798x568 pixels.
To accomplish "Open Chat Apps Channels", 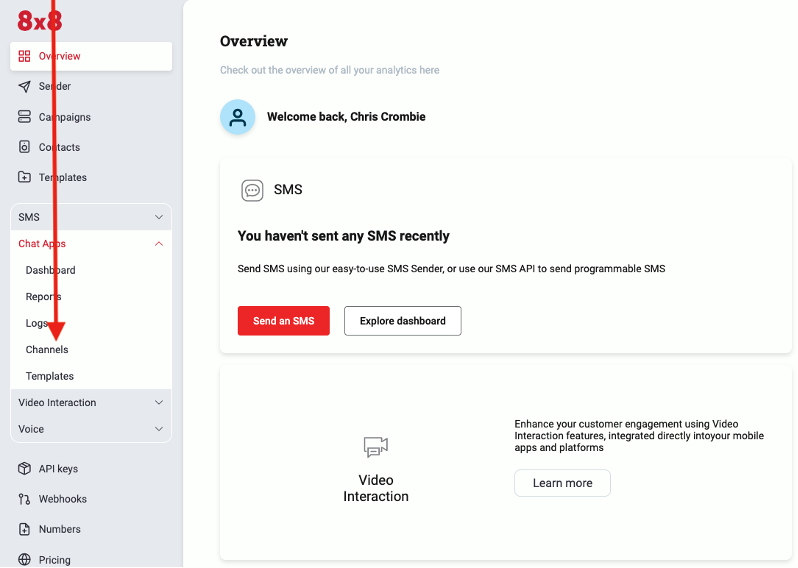I will [x=47, y=350].
